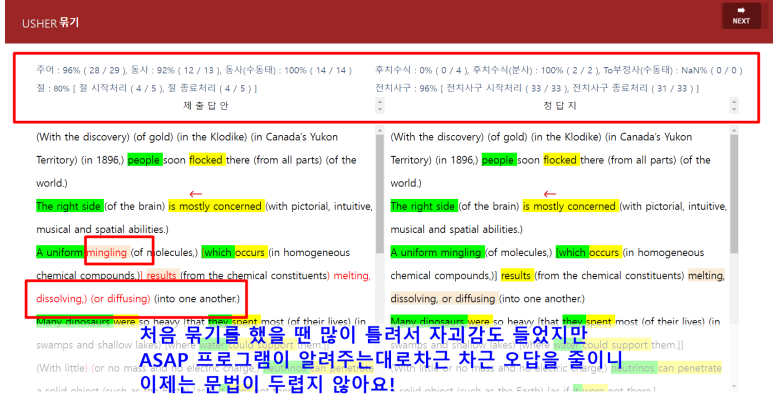Select the 후치수식 : 0% ( 0 / 4 ) statistic

421,71
